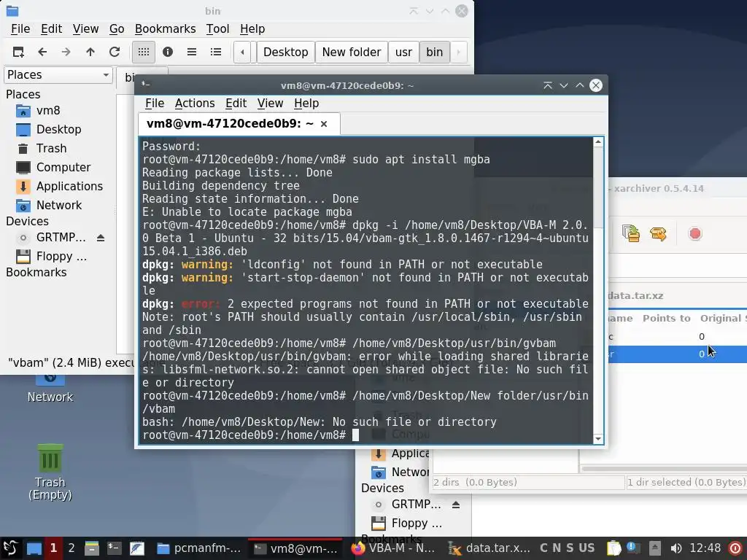Click terminal scrollbar down arrow
The height and width of the screenshot is (560, 747).
tap(598, 439)
